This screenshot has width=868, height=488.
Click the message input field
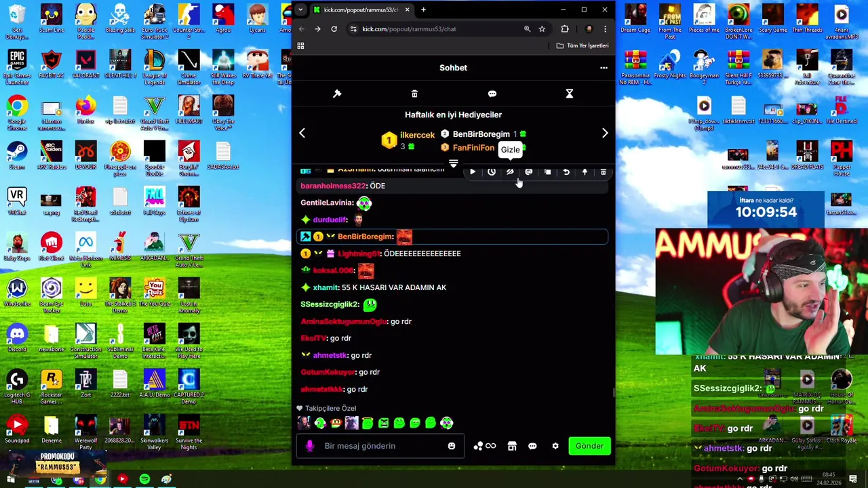pos(380,446)
